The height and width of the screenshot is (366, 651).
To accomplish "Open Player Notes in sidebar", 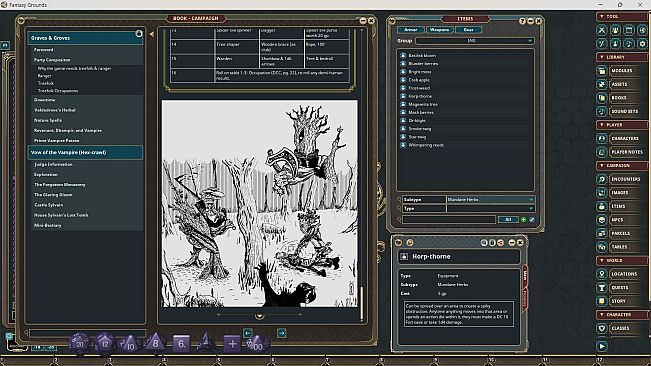I will 627,152.
